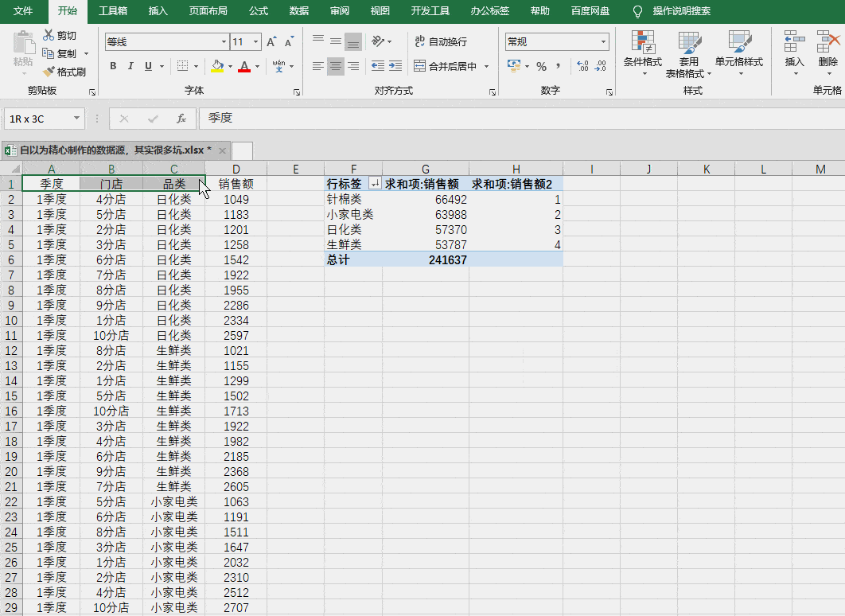This screenshot has height=616, width=845.
Task: Click 合并后居中 merge and center button
Action: pyautogui.click(x=445, y=66)
